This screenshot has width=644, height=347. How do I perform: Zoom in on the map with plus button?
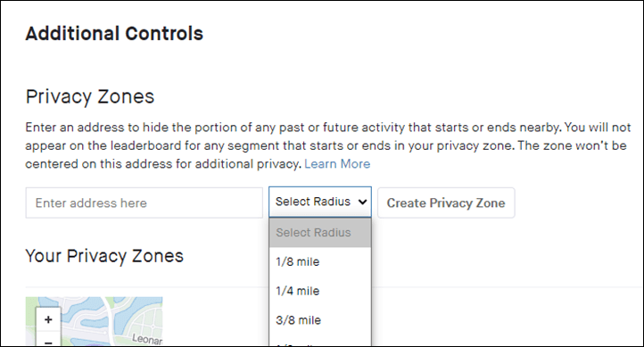48,319
